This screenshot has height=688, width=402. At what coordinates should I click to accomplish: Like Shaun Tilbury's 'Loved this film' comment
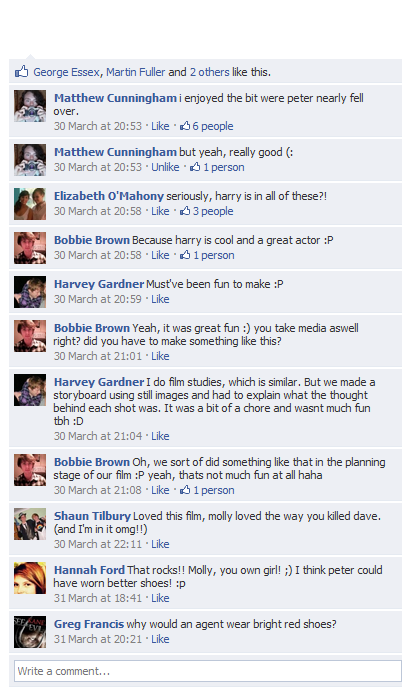coord(160,544)
